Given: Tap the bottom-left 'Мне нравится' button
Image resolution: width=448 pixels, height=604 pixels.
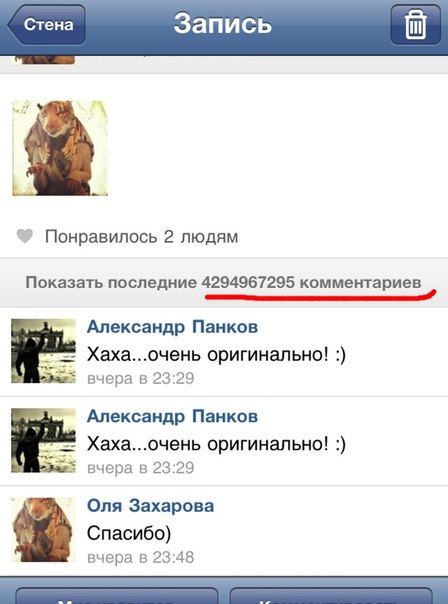Looking at the screenshot, I should pos(117,596).
